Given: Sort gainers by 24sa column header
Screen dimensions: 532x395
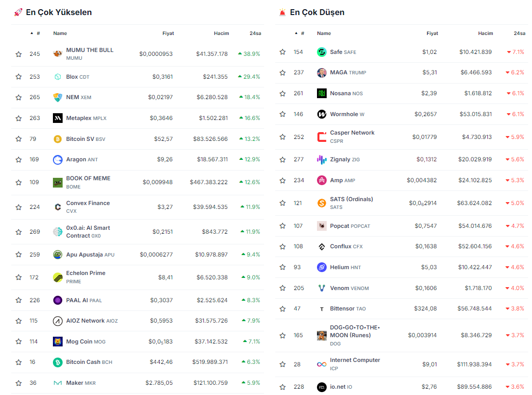Looking at the screenshot, I should click(x=255, y=34).
